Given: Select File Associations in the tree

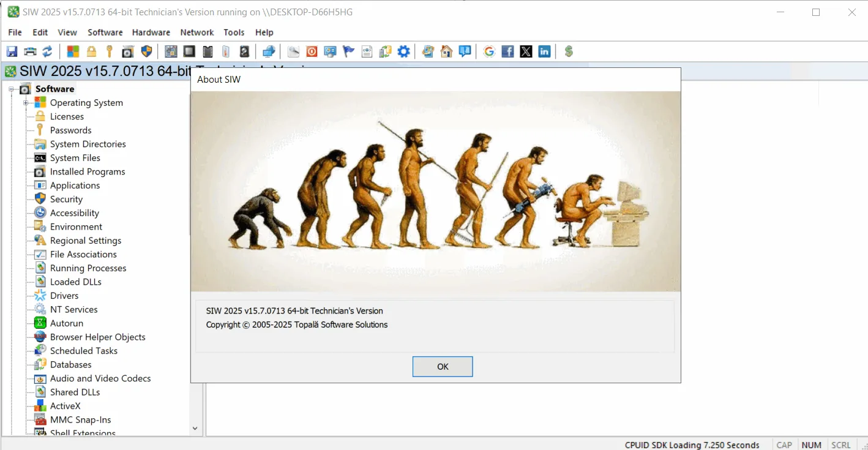Looking at the screenshot, I should click(x=83, y=255).
